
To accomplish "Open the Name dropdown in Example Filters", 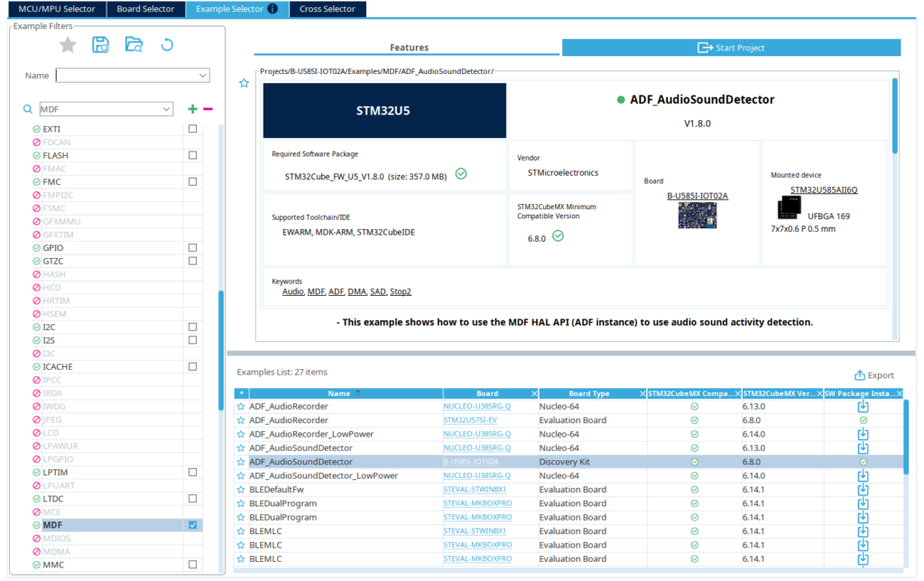I will (202, 76).
